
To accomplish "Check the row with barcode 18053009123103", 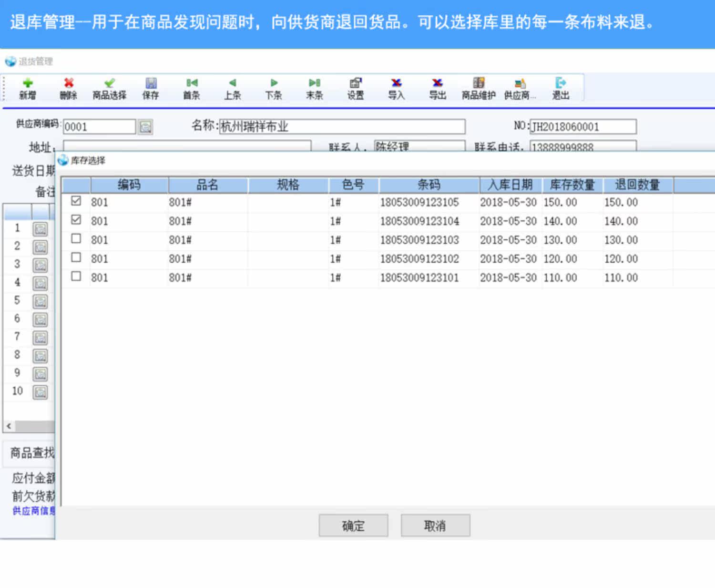I will (x=76, y=238).
